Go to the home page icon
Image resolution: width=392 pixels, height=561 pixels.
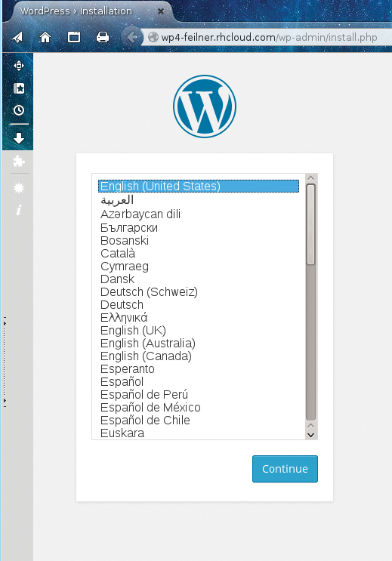pyautogui.click(x=45, y=37)
